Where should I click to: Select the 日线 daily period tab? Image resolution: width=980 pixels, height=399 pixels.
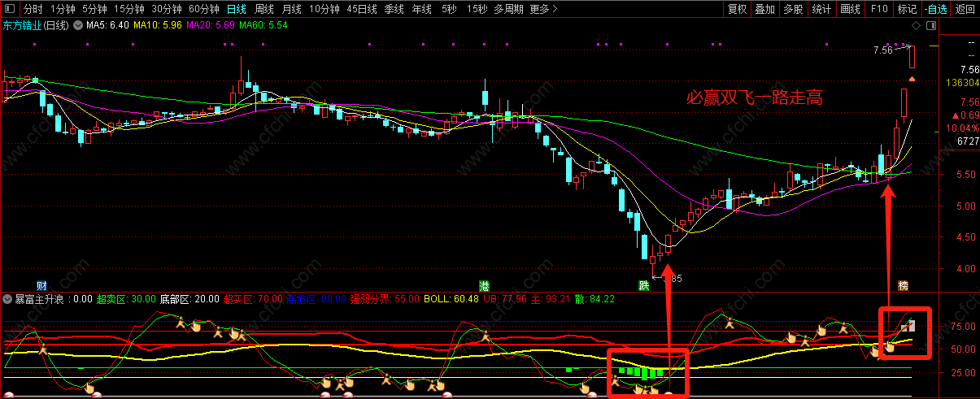click(x=236, y=10)
